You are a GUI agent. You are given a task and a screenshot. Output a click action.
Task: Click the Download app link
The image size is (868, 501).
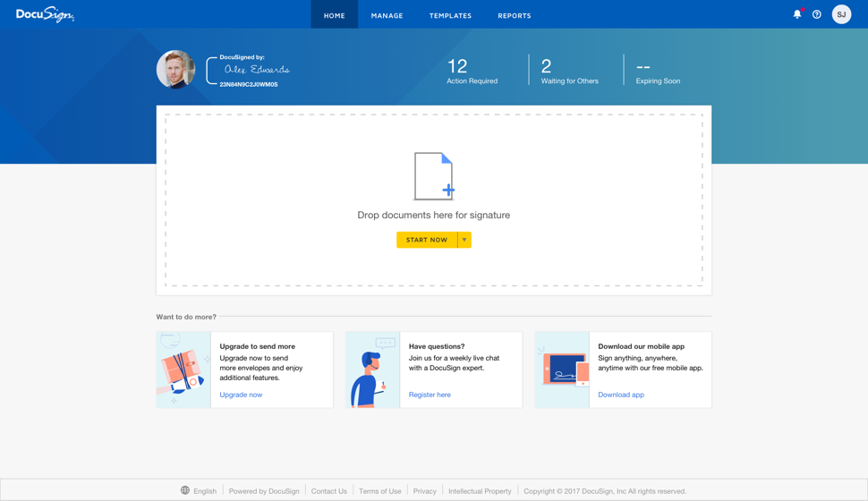[621, 395]
